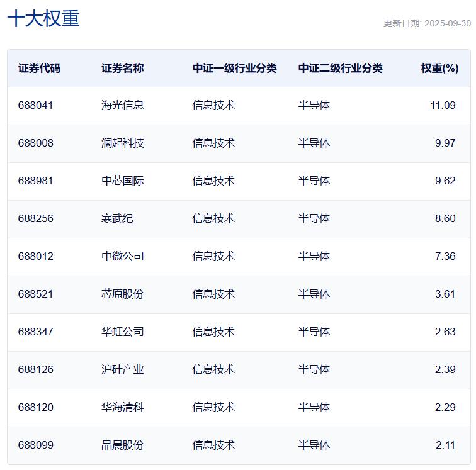Select the 证券名称 column header
Viewport: 476px width, 470px height.
[122, 68]
